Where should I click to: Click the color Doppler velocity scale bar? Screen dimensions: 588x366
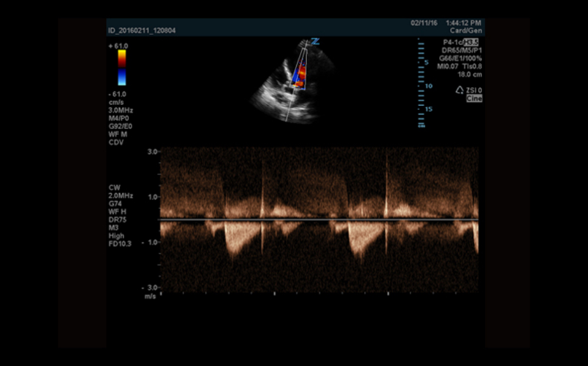pyautogui.click(x=121, y=67)
